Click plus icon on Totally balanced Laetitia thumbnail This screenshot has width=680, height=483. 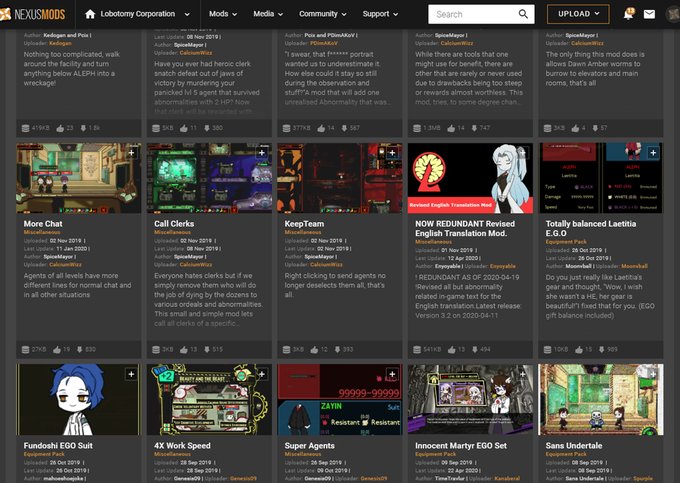[x=653, y=153]
